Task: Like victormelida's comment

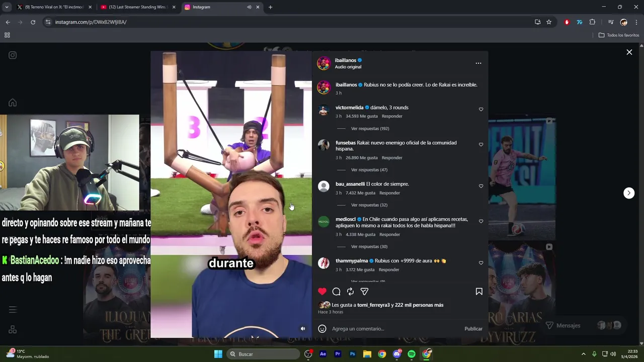Action: pos(481,110)
